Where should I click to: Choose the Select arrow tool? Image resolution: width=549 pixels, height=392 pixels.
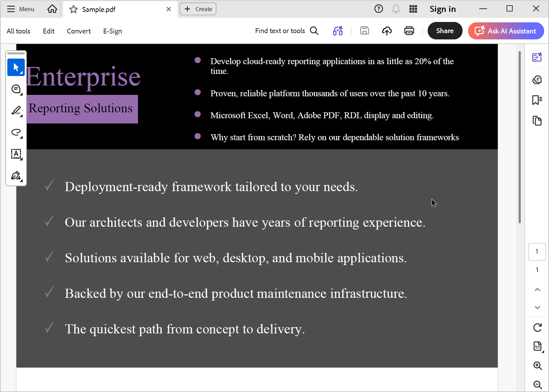(x=16, y=67)
